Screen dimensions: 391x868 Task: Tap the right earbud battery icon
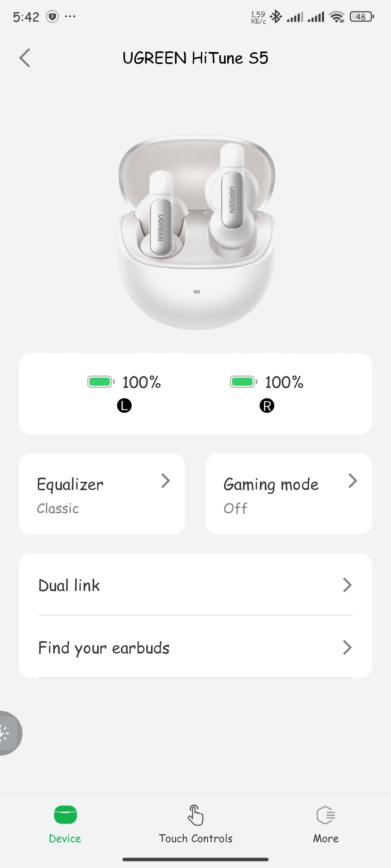(243, 382)
